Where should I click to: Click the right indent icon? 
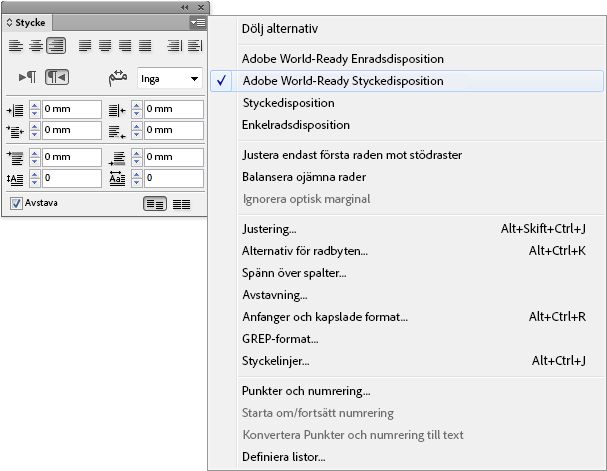point(117,110)
